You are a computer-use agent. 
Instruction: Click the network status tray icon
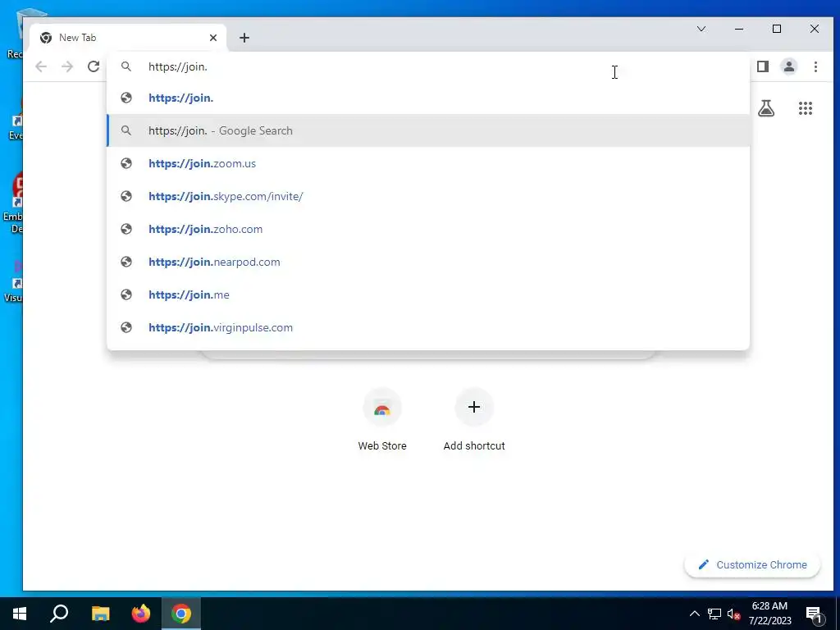point(714,614)
